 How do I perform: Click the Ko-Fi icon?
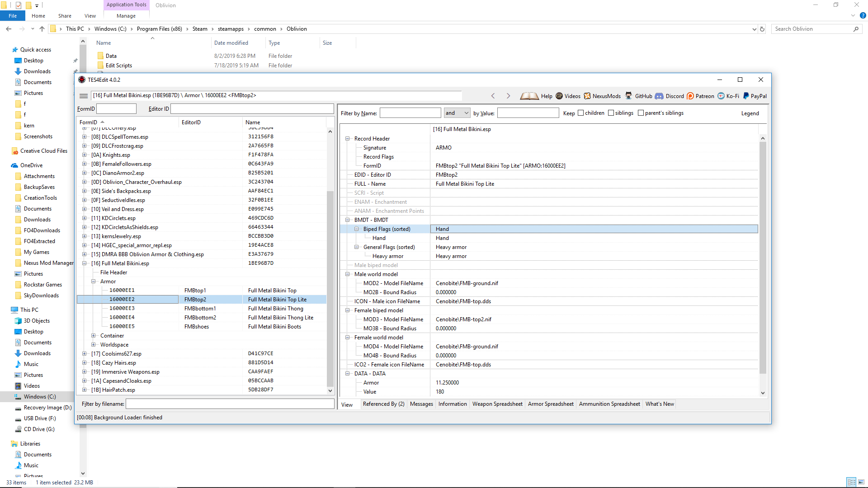[x=721, y=96]
